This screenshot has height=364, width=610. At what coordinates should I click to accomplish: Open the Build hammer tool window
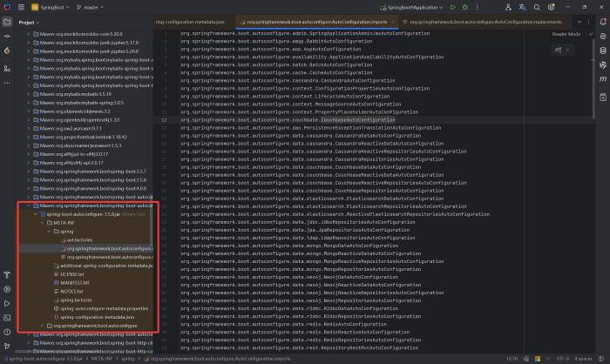(x=7, y=275)
